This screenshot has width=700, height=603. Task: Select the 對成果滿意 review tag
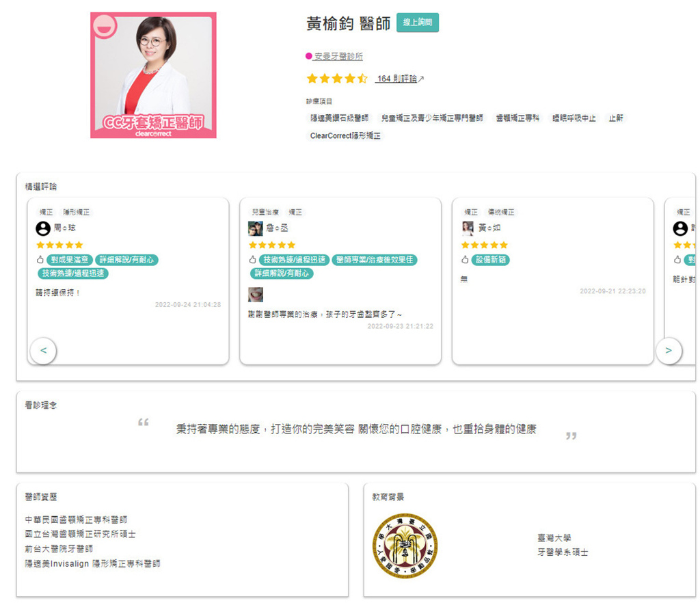pyautogui.click(x=70, y=260)
